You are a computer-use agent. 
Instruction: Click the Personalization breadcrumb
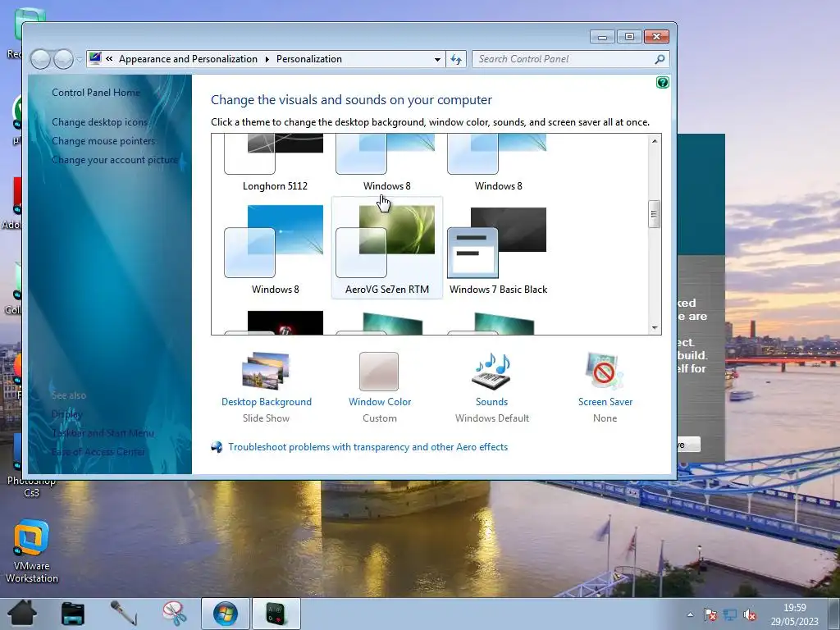tap(309, 59)
